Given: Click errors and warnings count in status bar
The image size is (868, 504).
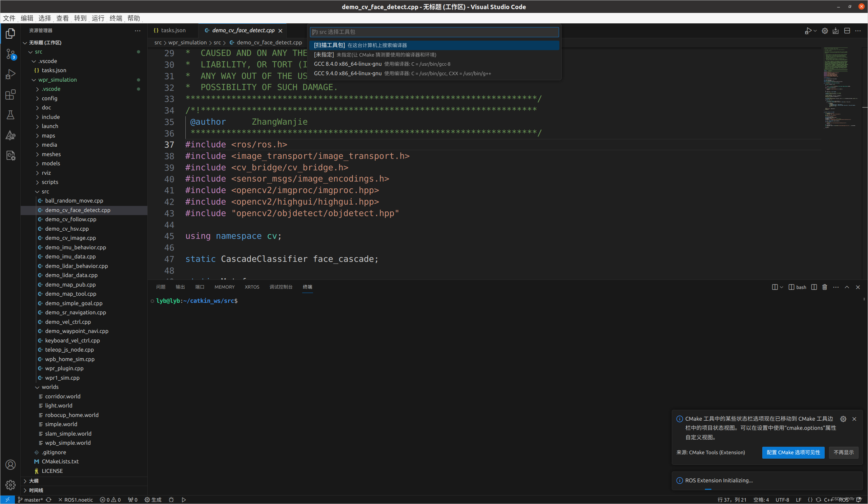Looking at the screenshot, I should 110,500.
